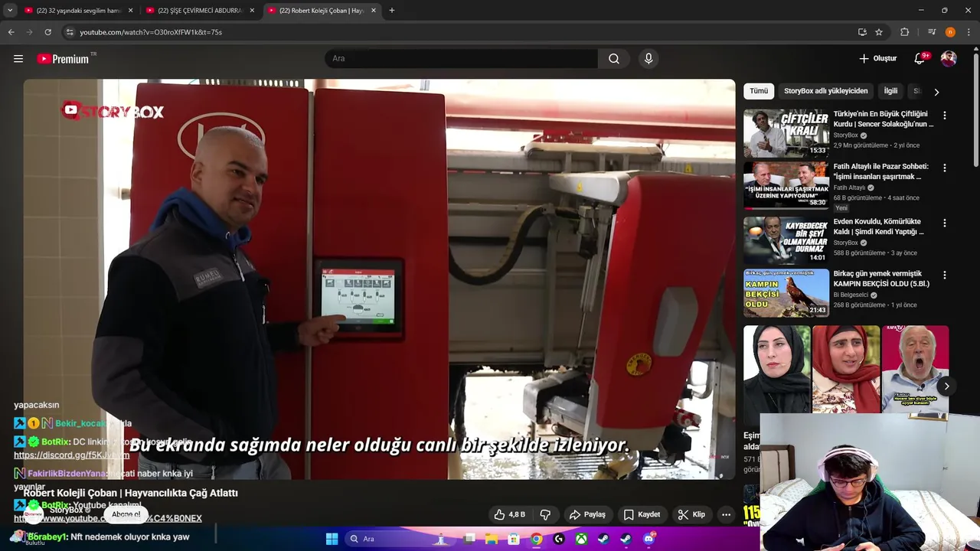
Task: Create a clip with Klip
Action: [x=691, y=514]
